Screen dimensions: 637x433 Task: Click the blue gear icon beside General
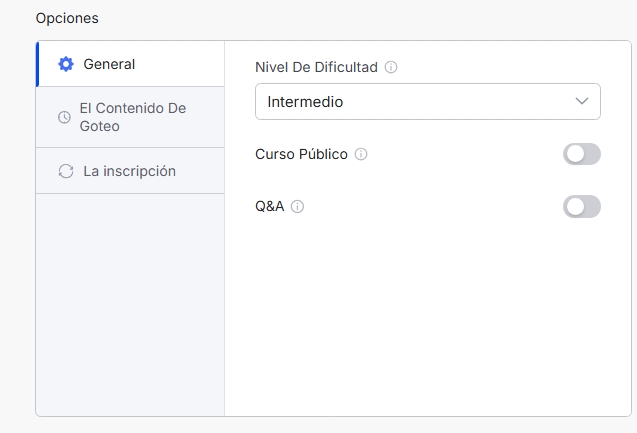tap(66, 64)
